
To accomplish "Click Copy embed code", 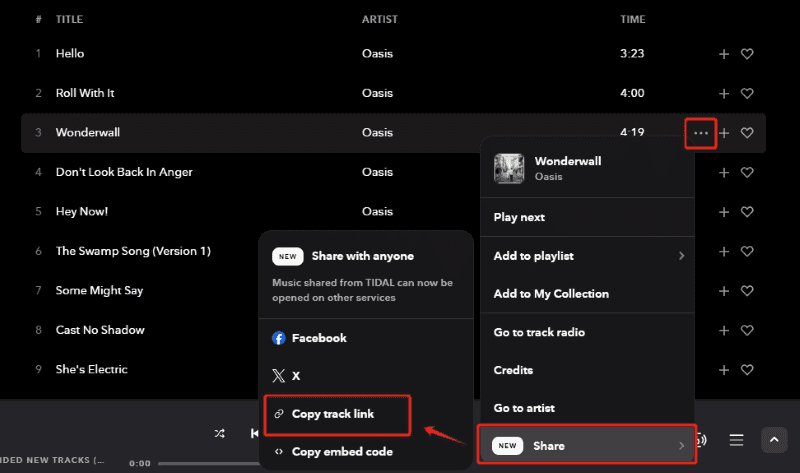I will [x=366, y=452].
